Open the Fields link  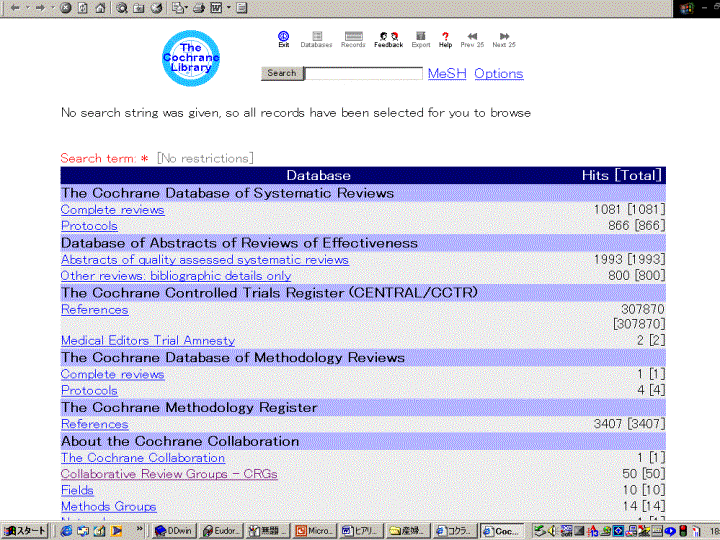(77, 490)
